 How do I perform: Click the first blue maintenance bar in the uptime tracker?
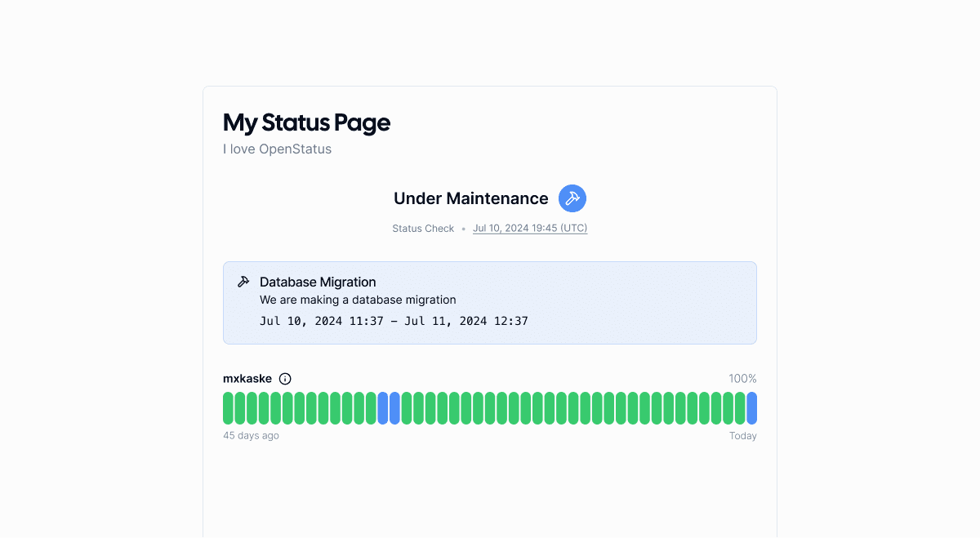(x=384, y=407)
